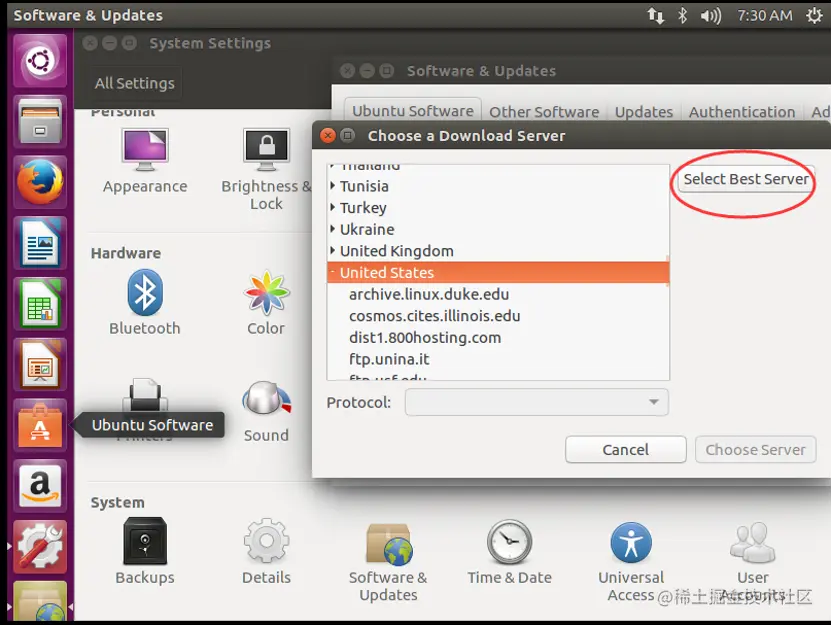Switch to the Authentication tab
Image resolution: width=832 pixels, height=626 pixels.
click(x=742, y=112)
